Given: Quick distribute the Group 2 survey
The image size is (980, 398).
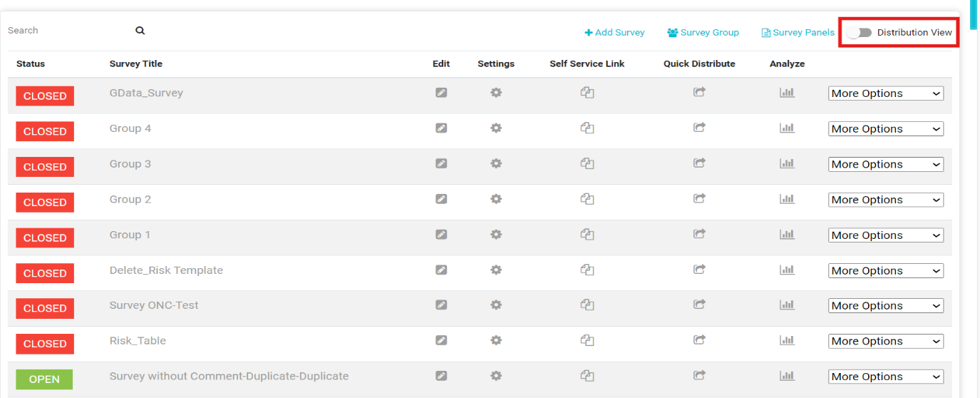Looking at the screenshot, I should [699, 198].
